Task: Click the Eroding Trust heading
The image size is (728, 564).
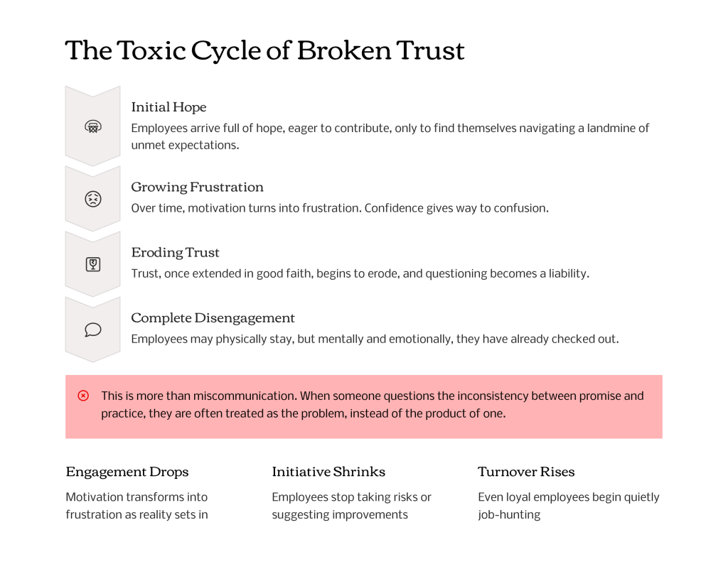Action: (175, 252)
